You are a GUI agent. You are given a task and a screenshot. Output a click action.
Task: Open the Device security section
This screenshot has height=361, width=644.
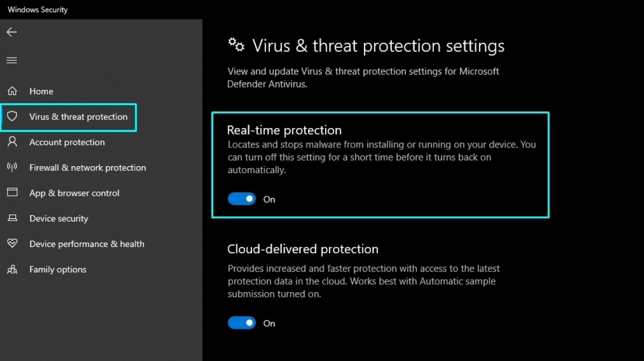click(x=59, y=218)
